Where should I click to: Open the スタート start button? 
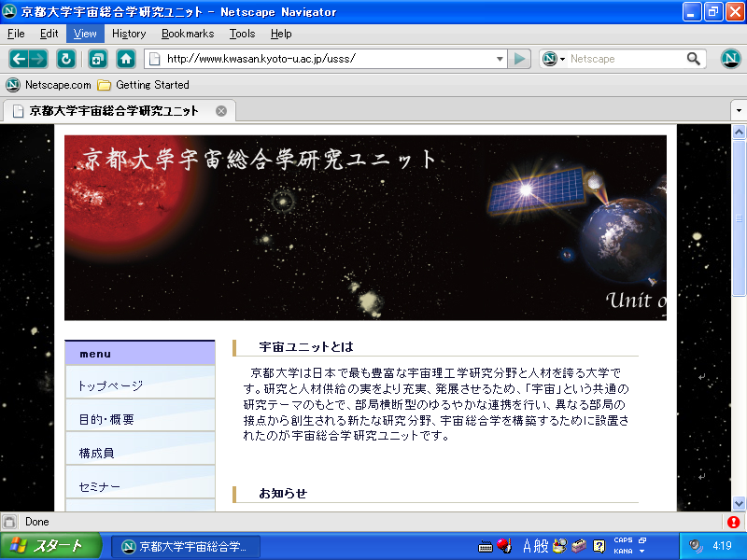[x=51, y=546]
